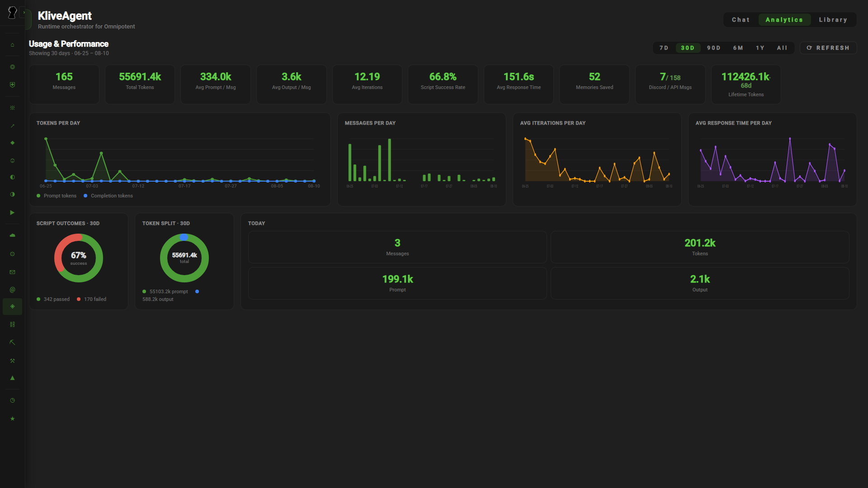Click the concentric circle target sidebar icon
Screen dimensions: 868x488
[12, 67]
